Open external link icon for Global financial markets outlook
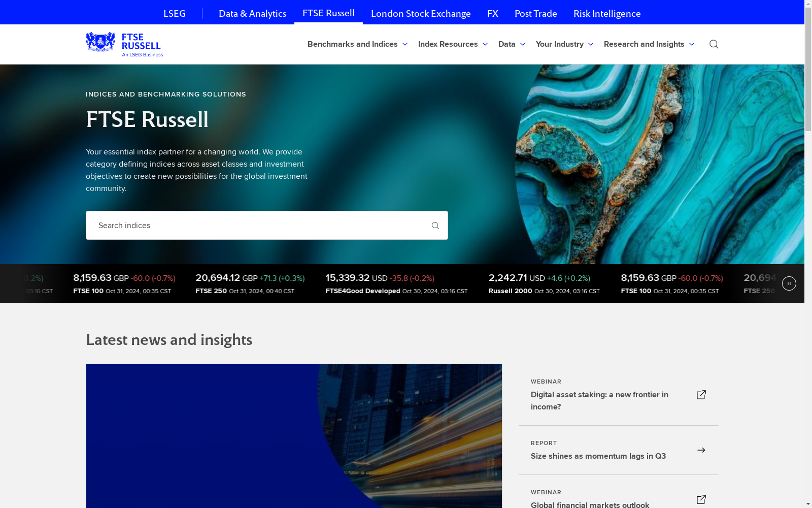Viewport: 812px width, 508px height. (701, 499)
